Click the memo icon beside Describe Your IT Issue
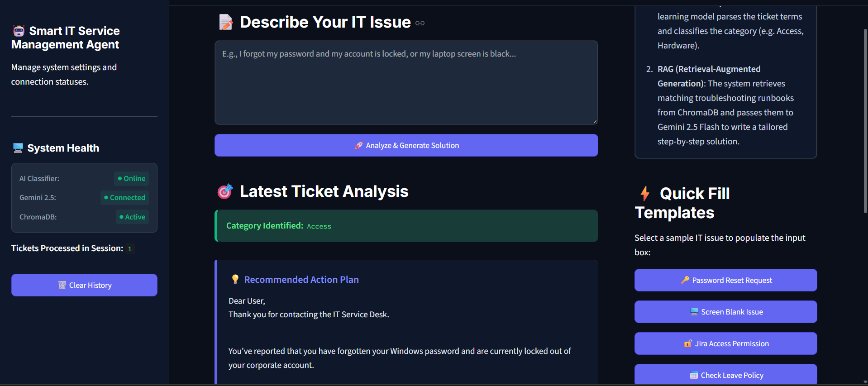This screenshot has width=868, height=386. (x=225, y=22)
